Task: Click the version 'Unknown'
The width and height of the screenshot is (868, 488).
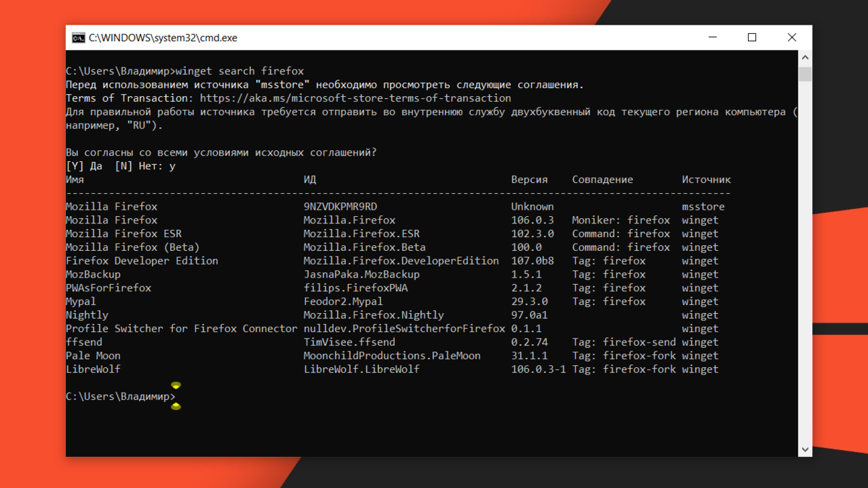Action: 532,207
